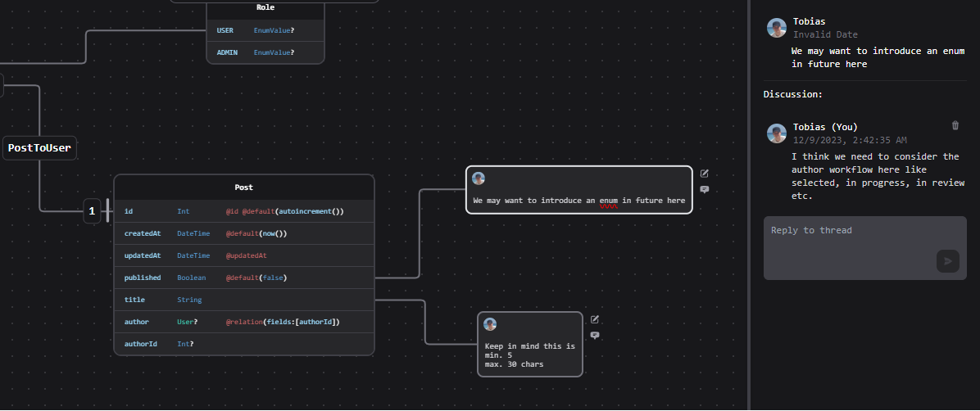Image resolution: width=980 pixels, height=411 pixels.
Task: Select the authorId Int? field row
Action: click(x=243, y=344)
